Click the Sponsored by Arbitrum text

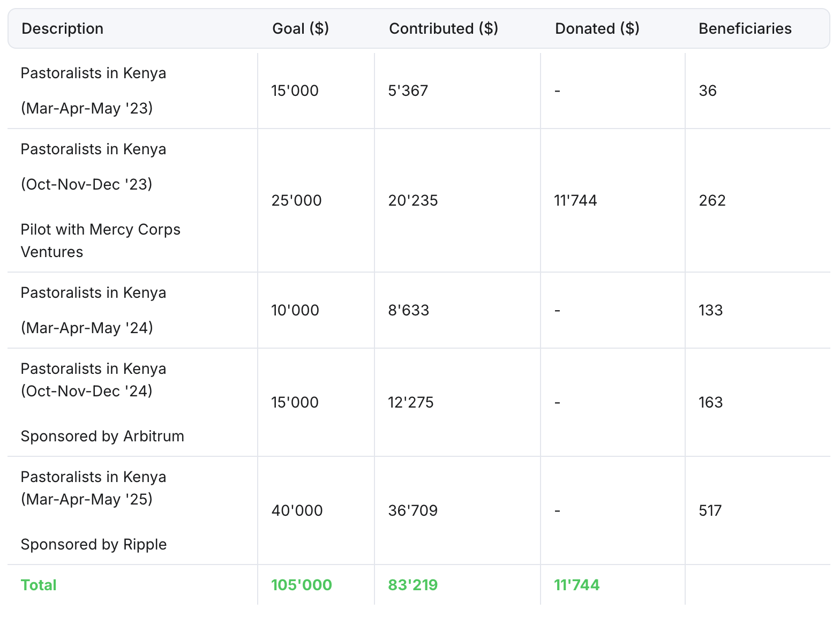[x=102, y=436]
